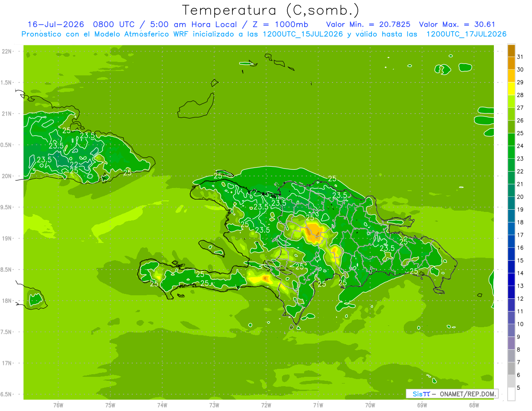Select the teal swatch between 19 and 20

tap(511, 203)
